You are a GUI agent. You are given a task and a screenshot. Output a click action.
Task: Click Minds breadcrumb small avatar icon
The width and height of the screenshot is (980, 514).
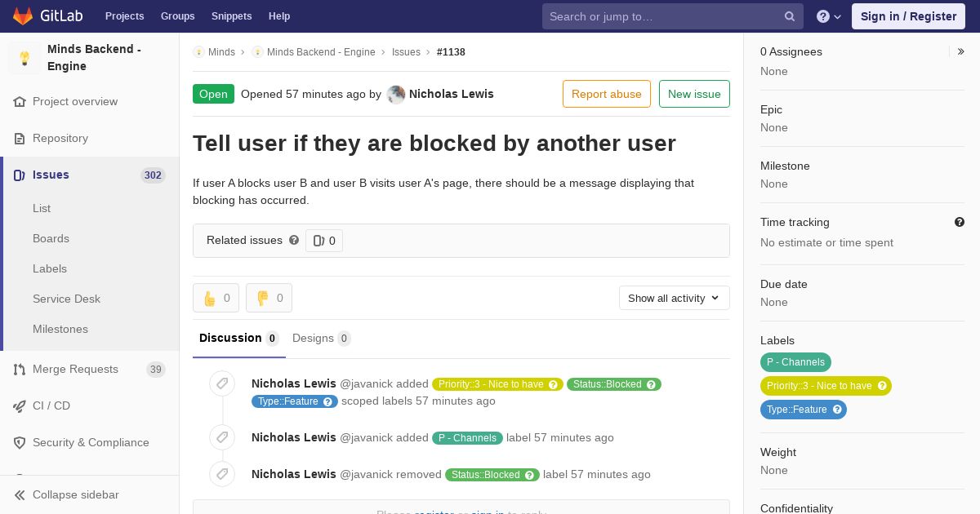point(198,51)
